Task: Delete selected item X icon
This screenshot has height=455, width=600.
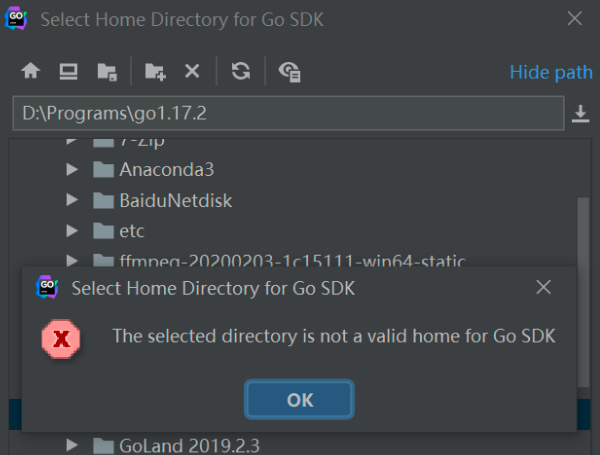Action: 192,71
